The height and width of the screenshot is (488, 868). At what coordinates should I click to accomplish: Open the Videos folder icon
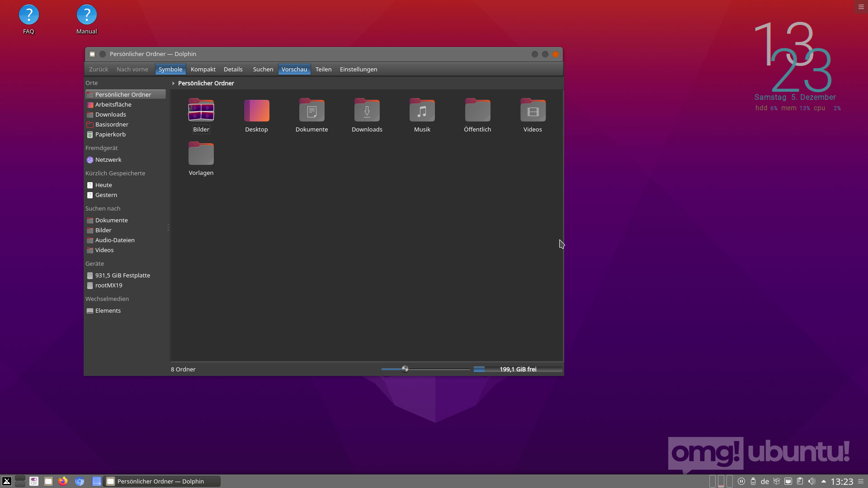point(533,111)
